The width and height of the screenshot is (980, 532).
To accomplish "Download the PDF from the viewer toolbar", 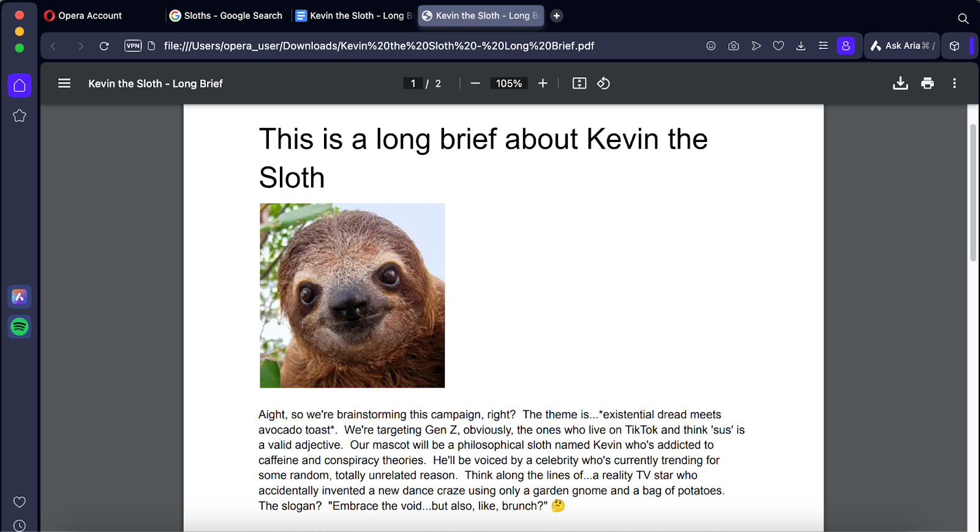I will tap(900, 83).
